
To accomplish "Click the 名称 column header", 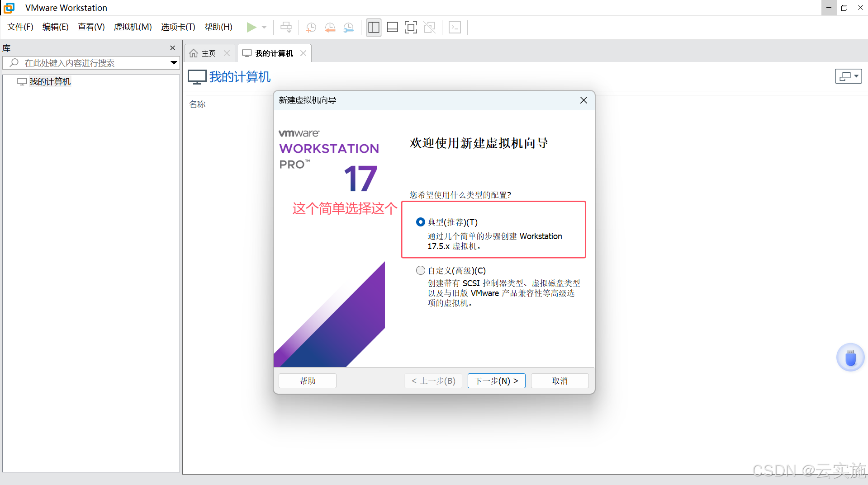I will [x=197, y=104].
